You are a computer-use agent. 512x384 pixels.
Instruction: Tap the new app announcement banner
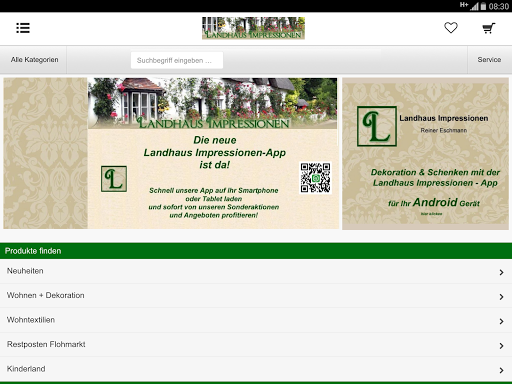[x=171, y=153]
